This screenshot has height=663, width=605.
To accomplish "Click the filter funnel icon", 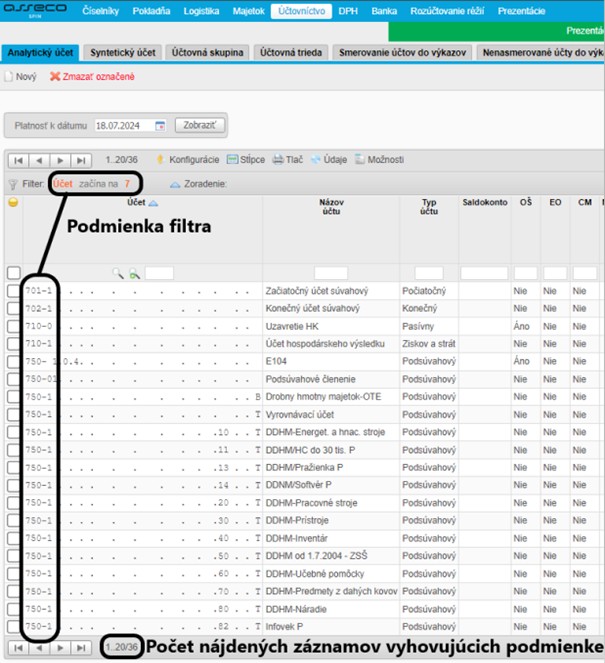I will [13, 184].
